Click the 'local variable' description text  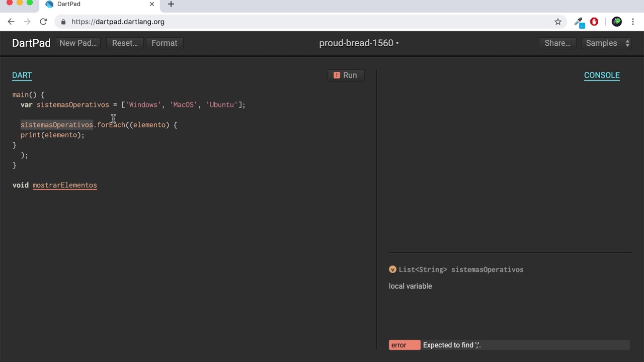point(411,286)
